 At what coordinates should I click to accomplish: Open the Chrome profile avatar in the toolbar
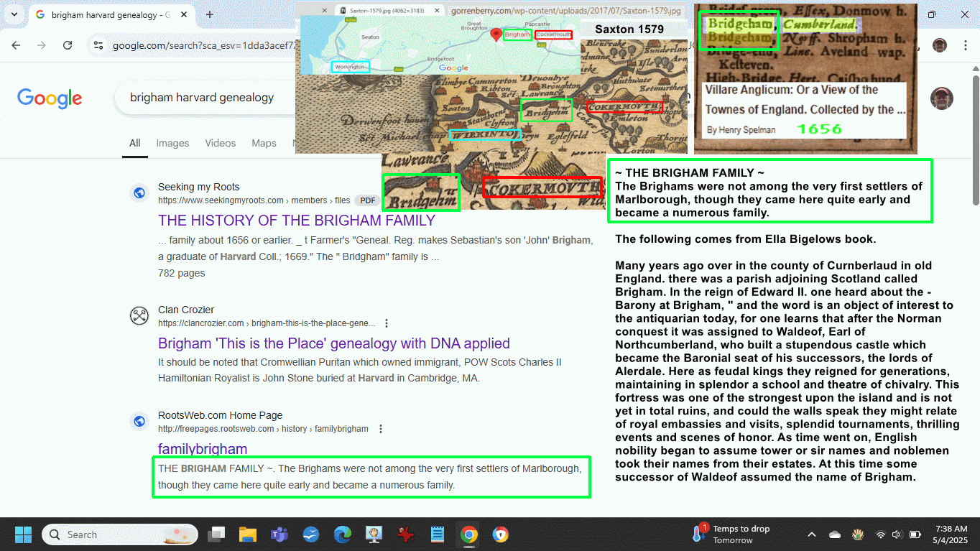pos(940,45)
